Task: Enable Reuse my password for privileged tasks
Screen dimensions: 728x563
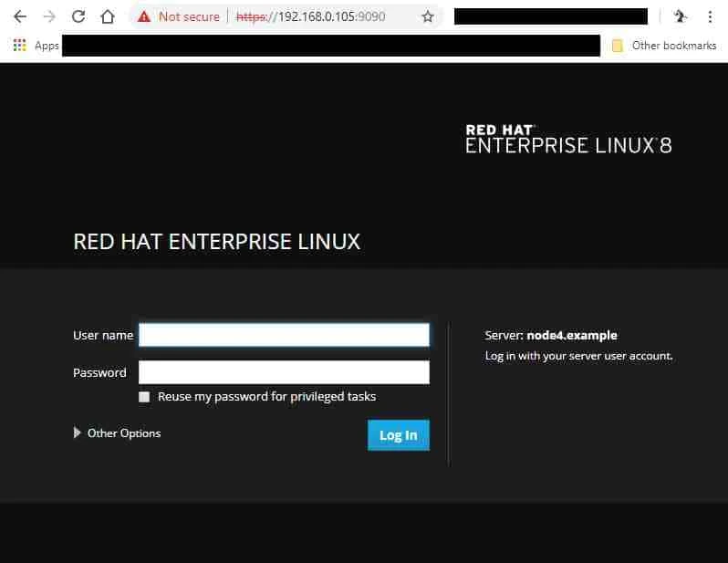Action: [144, 397]
